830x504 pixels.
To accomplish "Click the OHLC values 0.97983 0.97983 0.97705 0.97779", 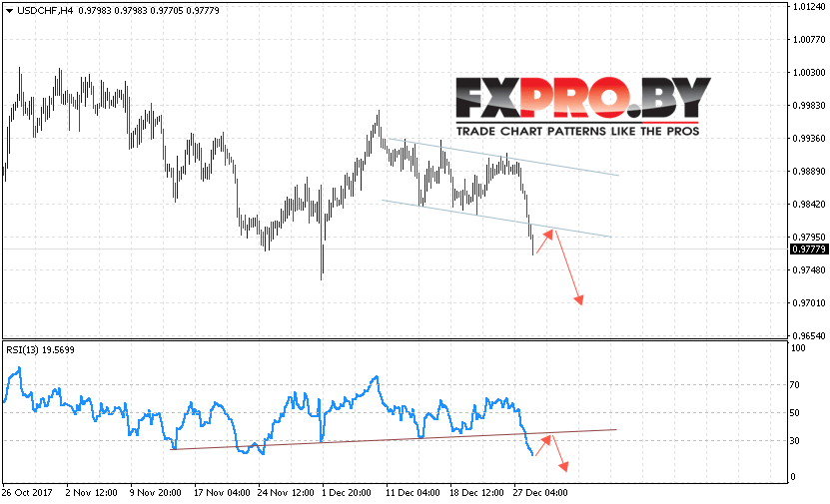I will 149,11.
